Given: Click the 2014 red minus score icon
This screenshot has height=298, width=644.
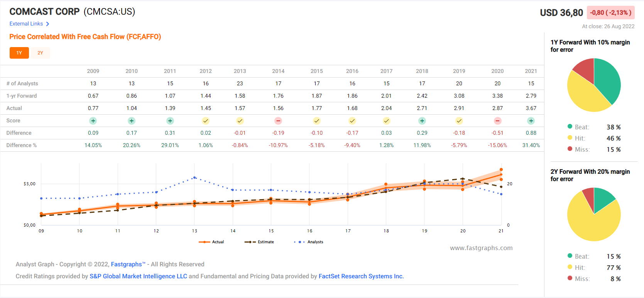Looking at the screenshot, I should click(x=278, y=121).
